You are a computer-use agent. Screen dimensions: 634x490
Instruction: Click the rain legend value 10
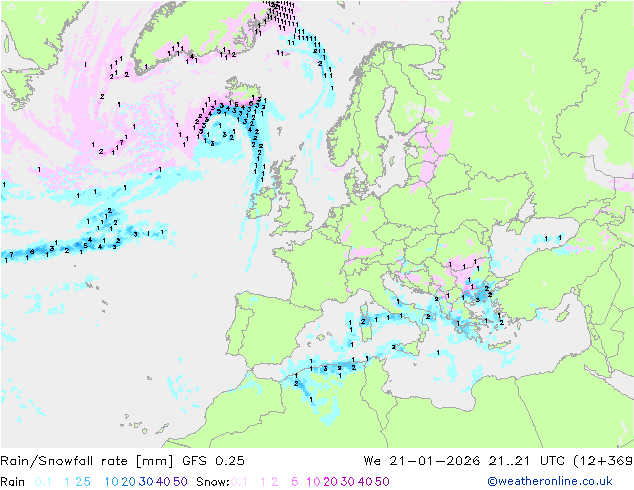click(x=112, y=482)
